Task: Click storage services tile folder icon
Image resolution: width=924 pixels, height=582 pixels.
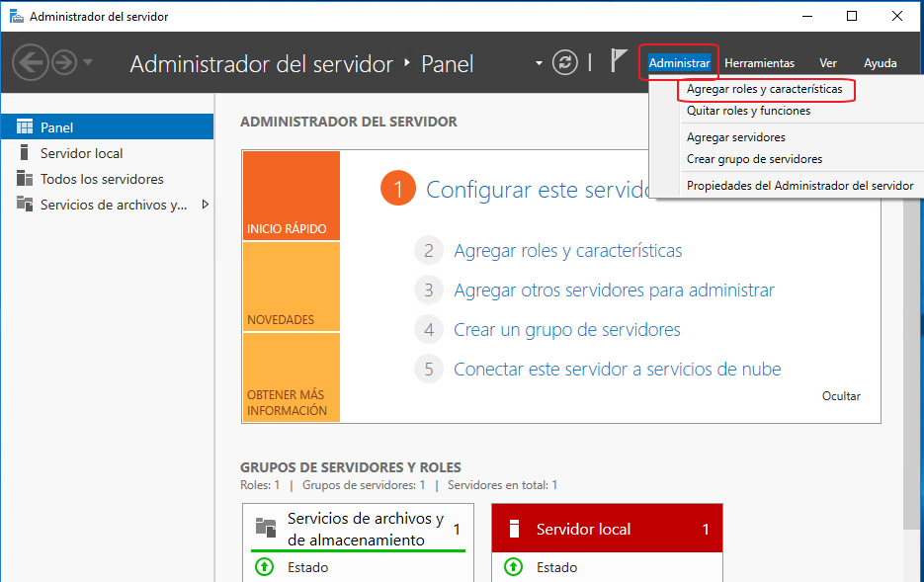Action: (266, 528)
